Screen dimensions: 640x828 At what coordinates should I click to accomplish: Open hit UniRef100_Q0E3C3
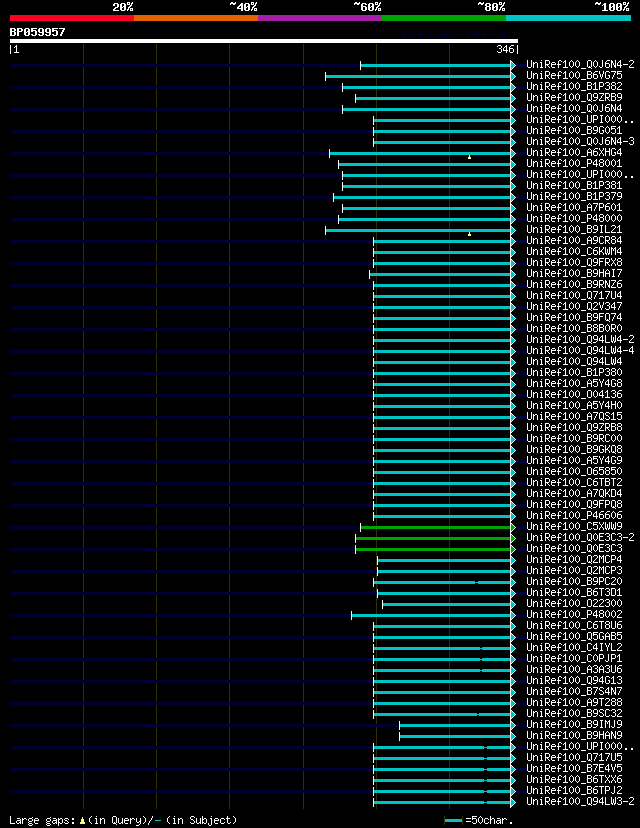pos(575,549)
